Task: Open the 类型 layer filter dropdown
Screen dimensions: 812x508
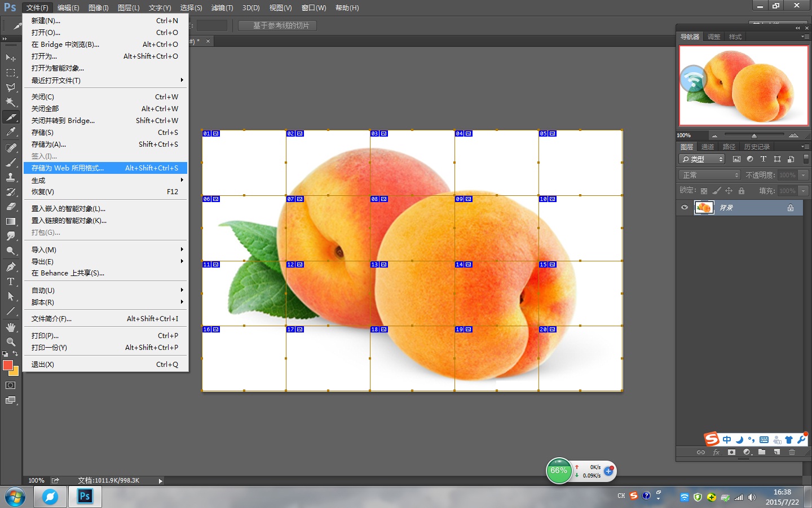Action: pos(701,159)
